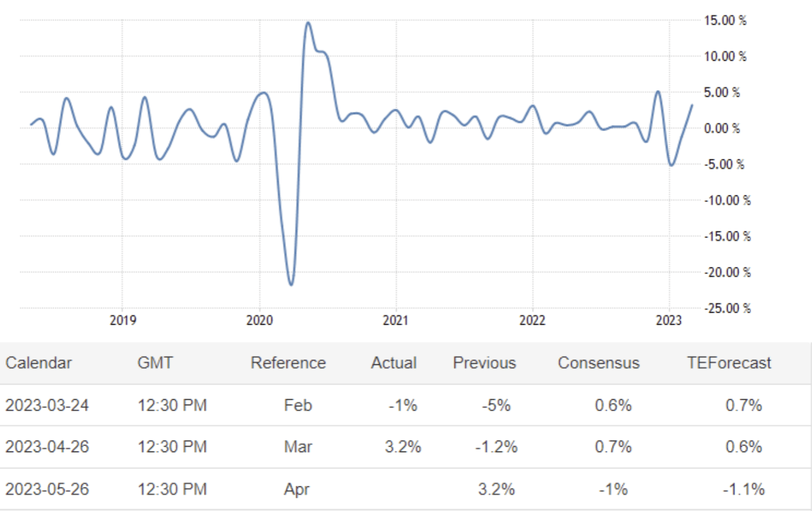
Task: Select the Previous column header
Action: tap(484, 363)
